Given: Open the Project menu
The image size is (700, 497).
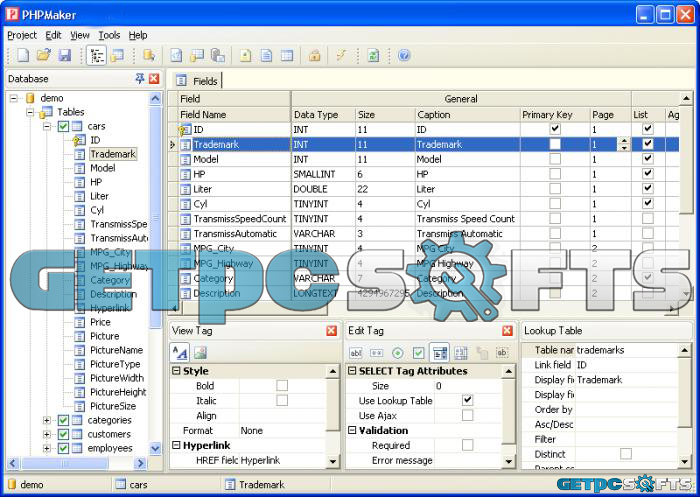Looking at the screenshot, I should click(x=22, y=35).
